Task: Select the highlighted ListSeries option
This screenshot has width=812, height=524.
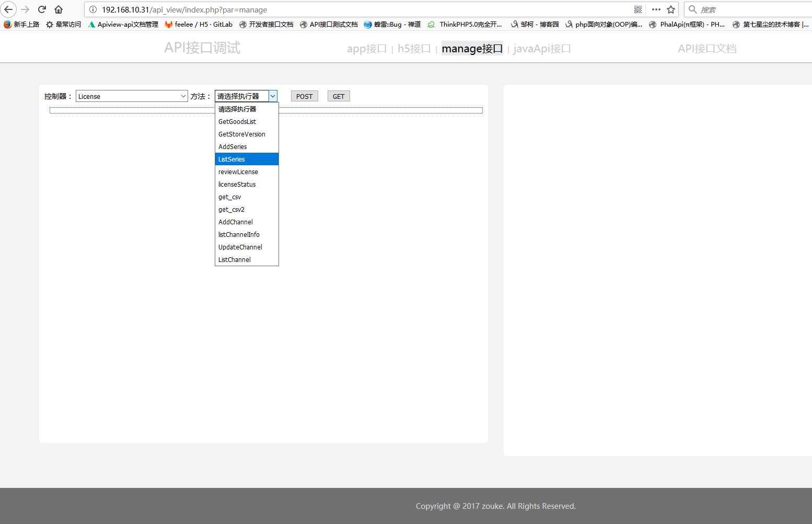Action: coord(247,159)
